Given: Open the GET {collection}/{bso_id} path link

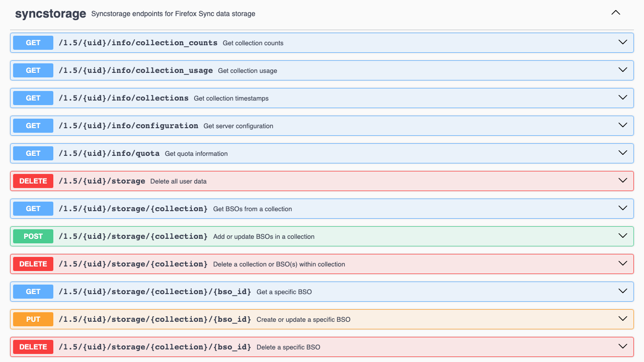Looking at the screenshot, I should 155,292.
